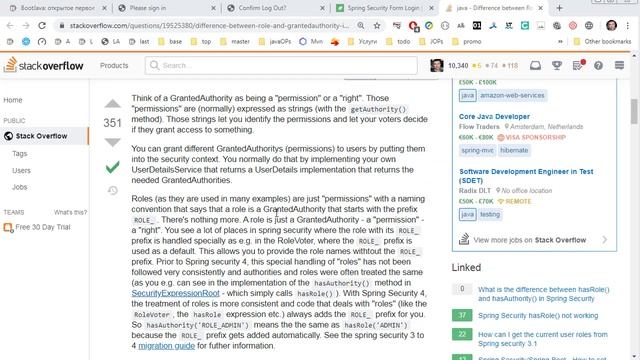The width and height of the screenshot is (640, 360).
Task: Click the browser forward arrow
Action: tap(26, 26)
